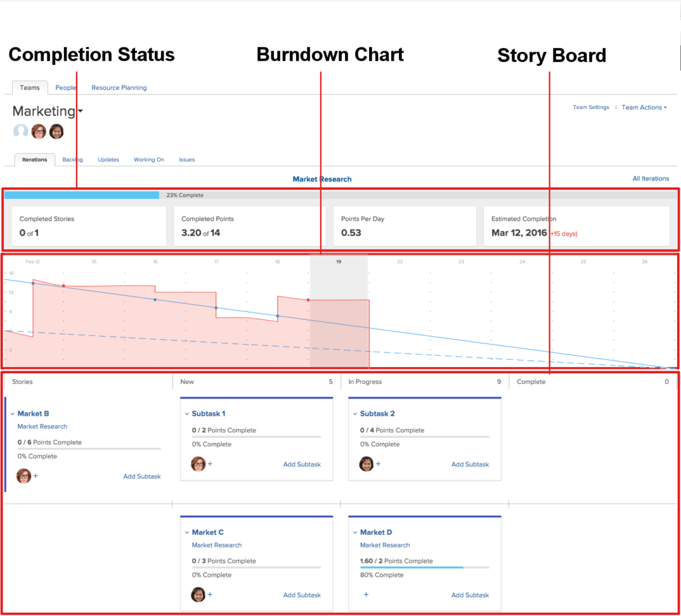Open the Team Actions dropdown
Viewport: 681px width, 616px height.
tap(642, 107)
